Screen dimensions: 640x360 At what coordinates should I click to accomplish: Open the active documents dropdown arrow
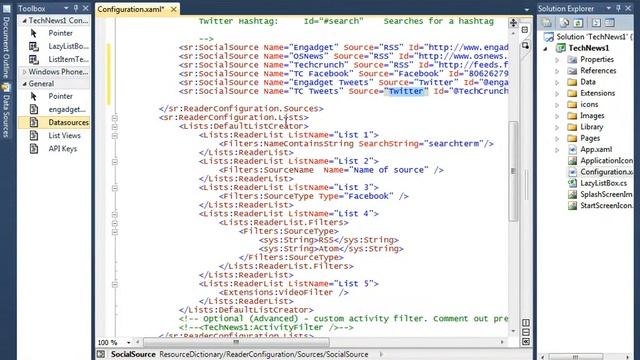point(527,9)
